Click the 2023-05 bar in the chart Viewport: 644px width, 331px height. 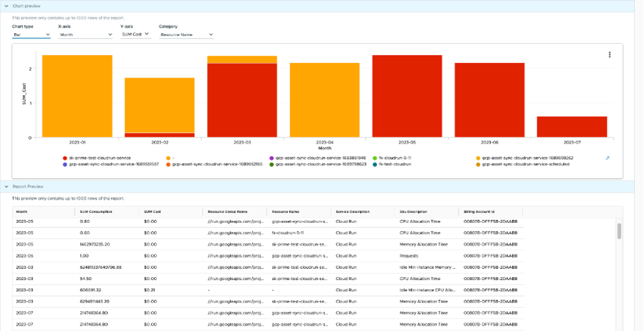point(407,95)
